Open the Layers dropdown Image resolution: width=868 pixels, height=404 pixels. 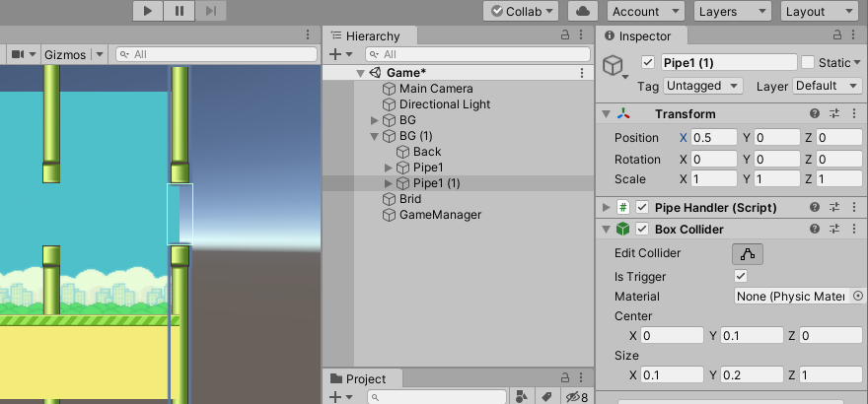point(732,11)
